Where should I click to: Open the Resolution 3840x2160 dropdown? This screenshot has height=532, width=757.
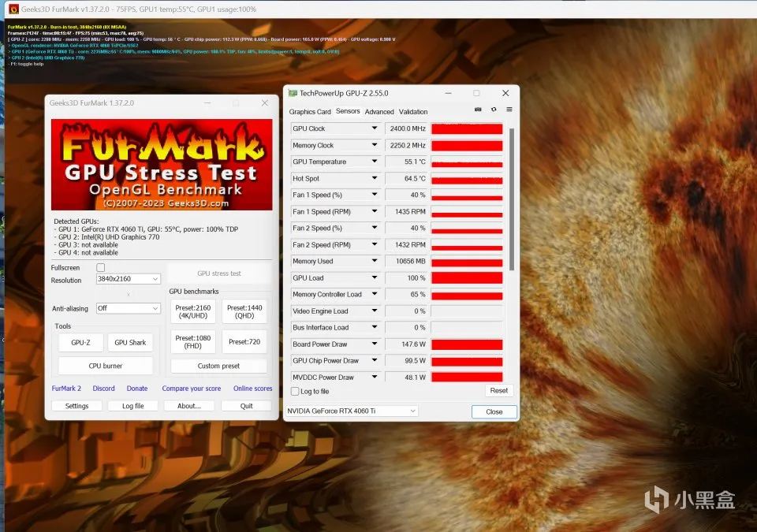(128, 279)
